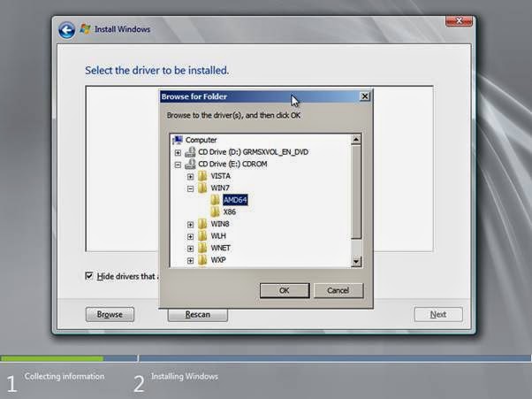Click the WIN8 folder icon
Image resolution: width=532 pixels, height=399 pixels.
click(202, 224)
